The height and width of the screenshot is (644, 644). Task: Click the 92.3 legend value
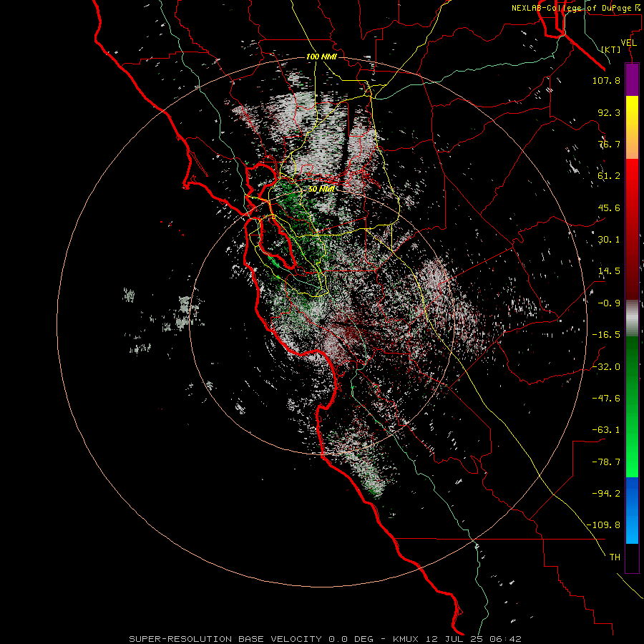[x=609, y=112]
